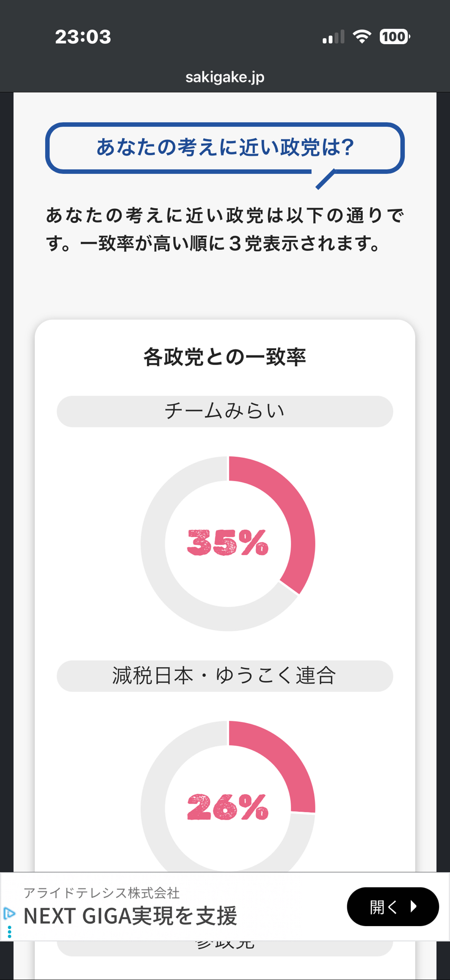Tap the 各政党との一致率 card heading
The height and width of the screenshot is (980, 450).
tap(225, 357)
